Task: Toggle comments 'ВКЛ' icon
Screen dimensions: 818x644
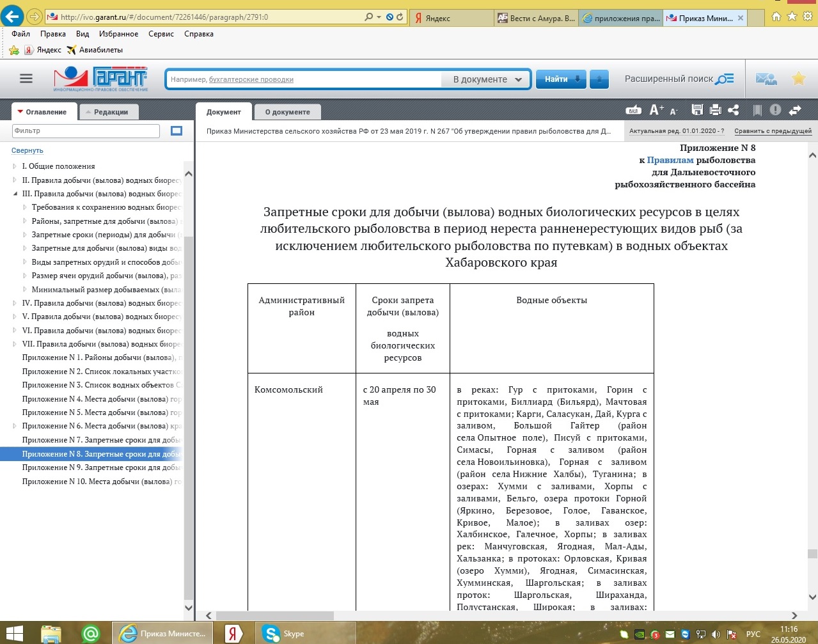Action: coord(633,110)
